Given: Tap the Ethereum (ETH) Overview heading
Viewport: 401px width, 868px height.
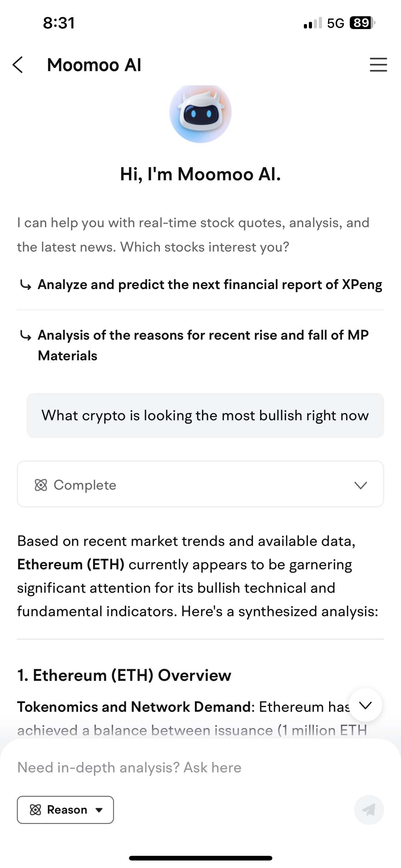Looking at the screenshot, I should pos(124,675).
